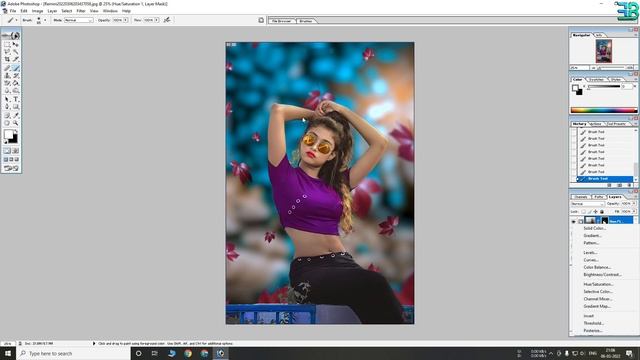The image size is (640, 360).
Task: Select the Gradient tool
Action: [16, 83]
